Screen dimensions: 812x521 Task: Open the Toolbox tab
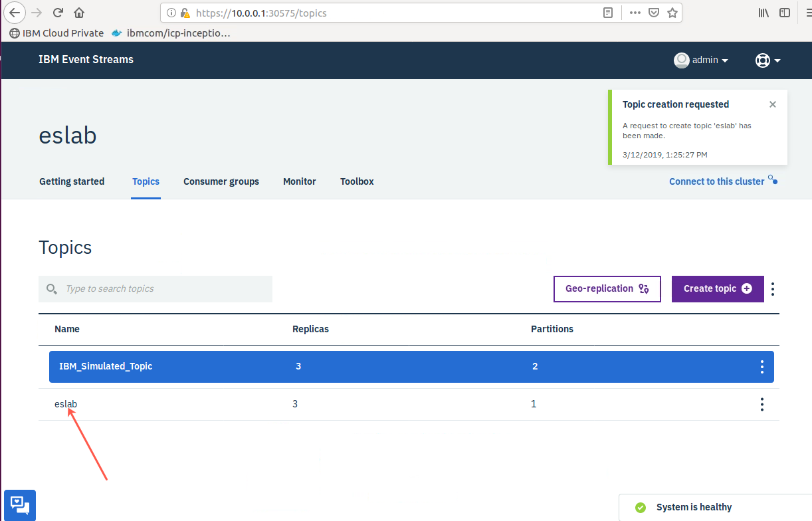tap(357, 181)
